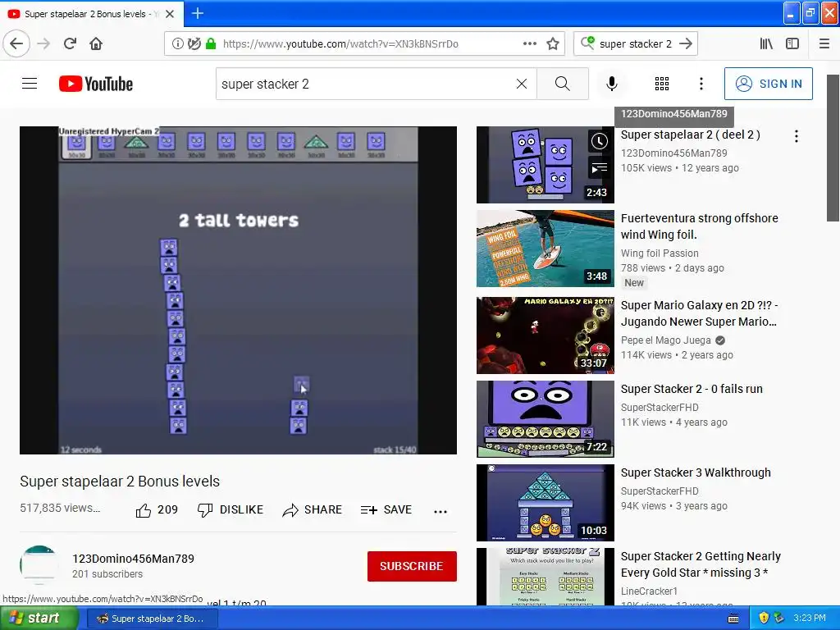Image resolution: width=840 pixels, height=630 pixels.
Task: Click the system tray clock 3:23 PM
Action: [x=810, y=619]
